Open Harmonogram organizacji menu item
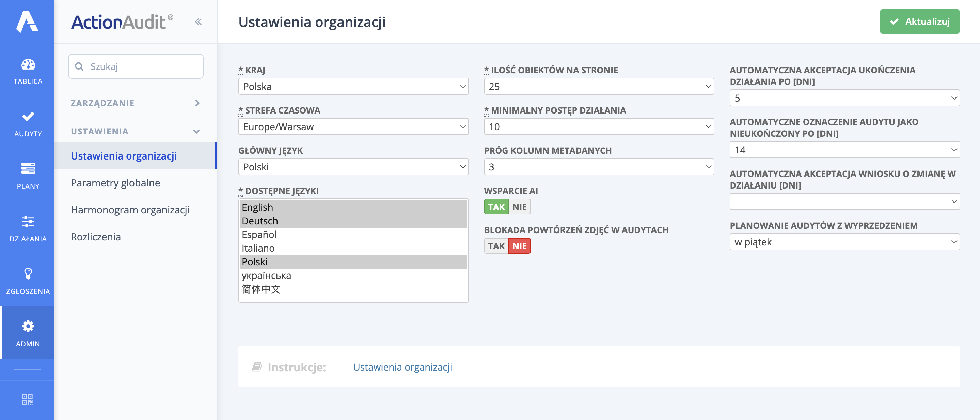Screen dimensions: 980x420 [x=130, y=210]
